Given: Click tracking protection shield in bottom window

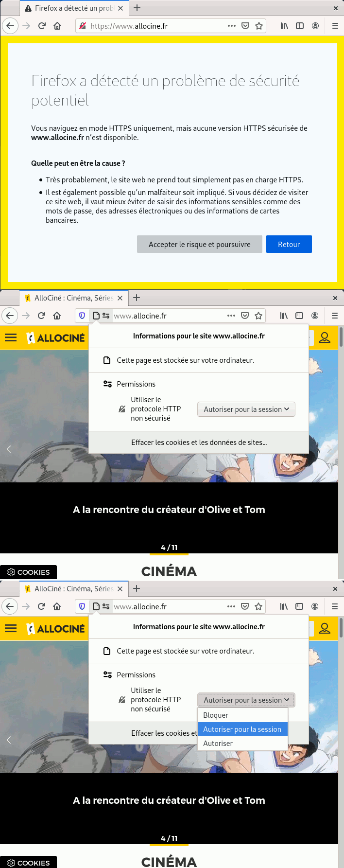Looking at the screenshot, I should click(x=82, y=606).
